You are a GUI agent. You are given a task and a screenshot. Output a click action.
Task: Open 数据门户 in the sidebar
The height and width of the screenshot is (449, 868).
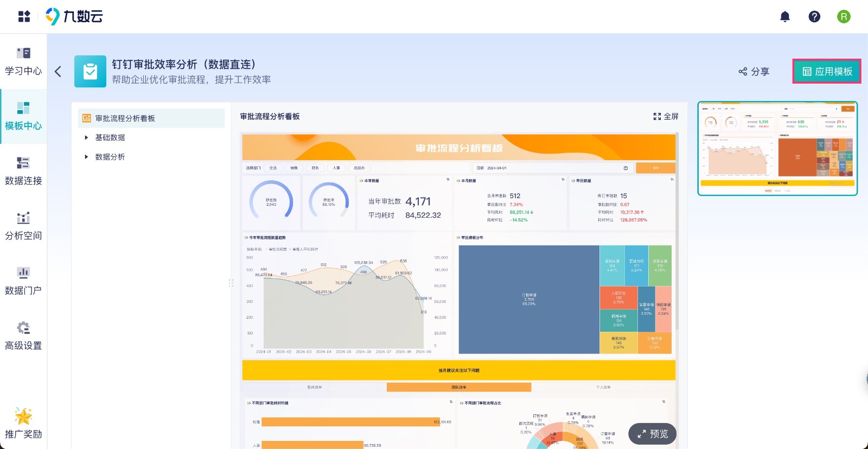tap(23, 281)
